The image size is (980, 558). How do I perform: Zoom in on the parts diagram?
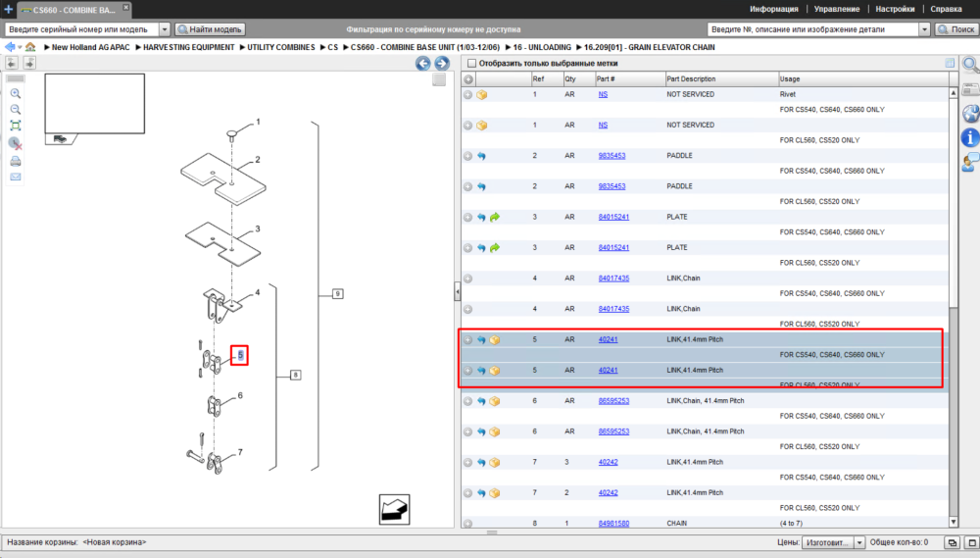(16, 94)
